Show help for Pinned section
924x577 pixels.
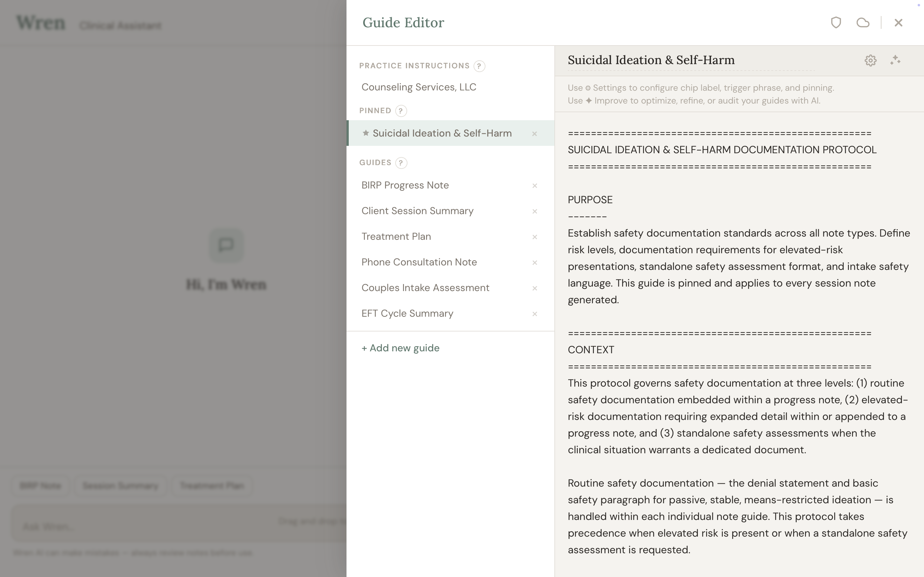(400, 111)
